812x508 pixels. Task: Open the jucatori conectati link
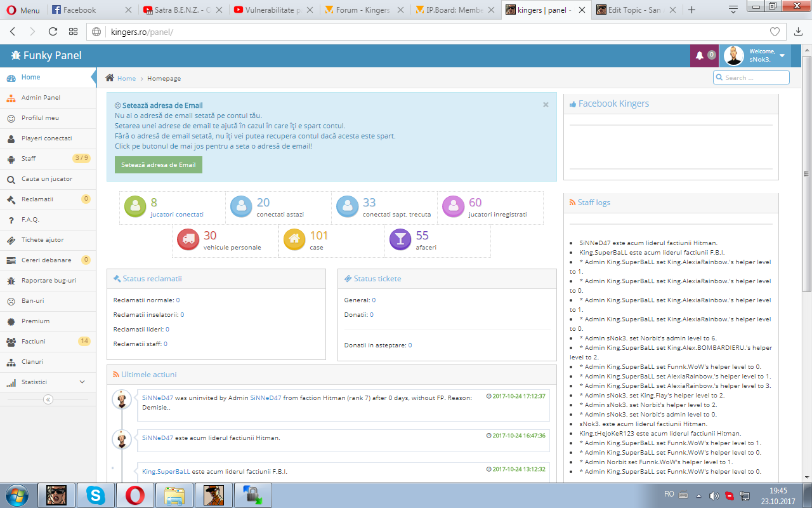point(177,215)
